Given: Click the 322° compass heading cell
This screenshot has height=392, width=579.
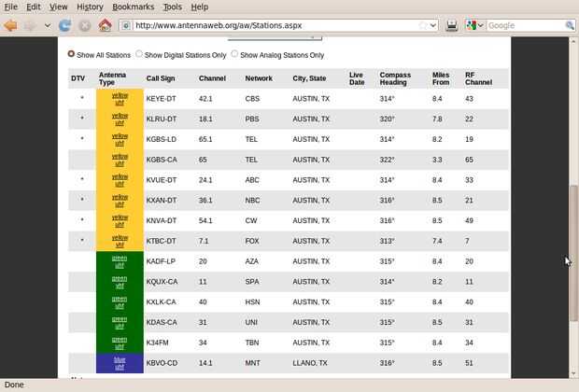Looking at the screenshot, I should click(x=387, y=160).
